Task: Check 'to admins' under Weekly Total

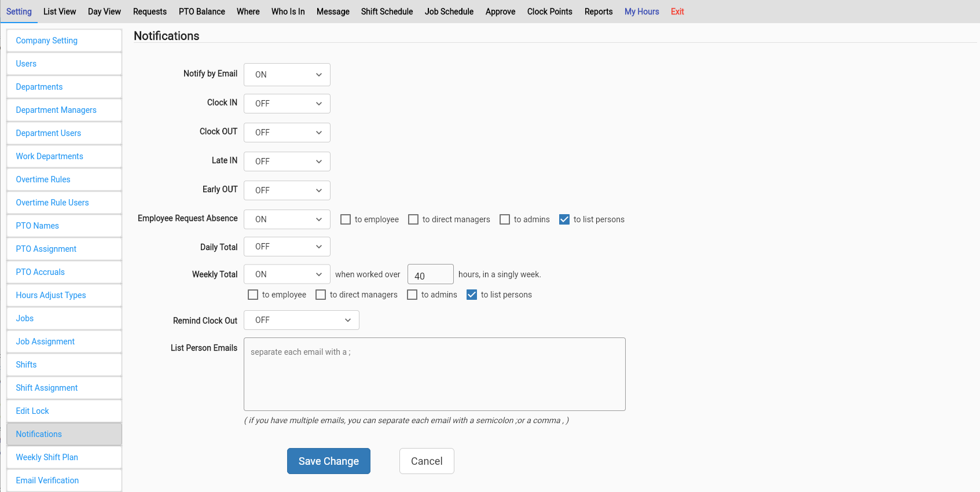Action: pos(412,295)
